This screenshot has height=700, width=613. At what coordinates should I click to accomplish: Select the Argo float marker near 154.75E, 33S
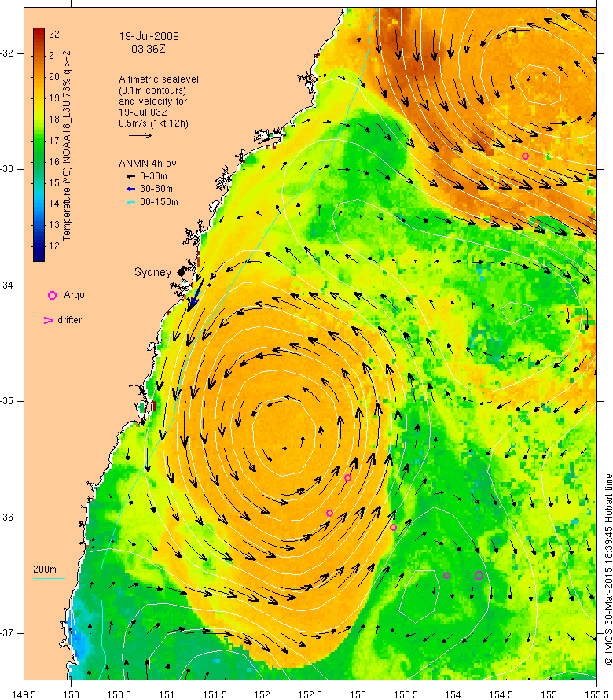coord(525,157)
